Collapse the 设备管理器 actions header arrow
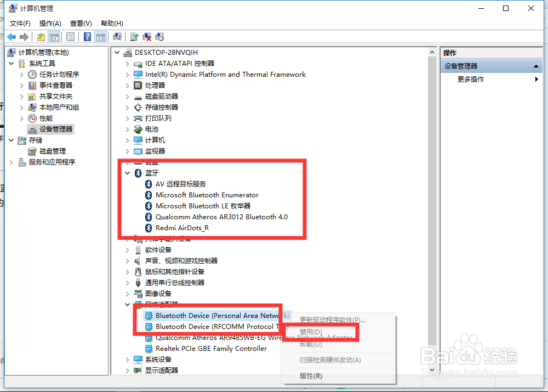 click(536, 66)
